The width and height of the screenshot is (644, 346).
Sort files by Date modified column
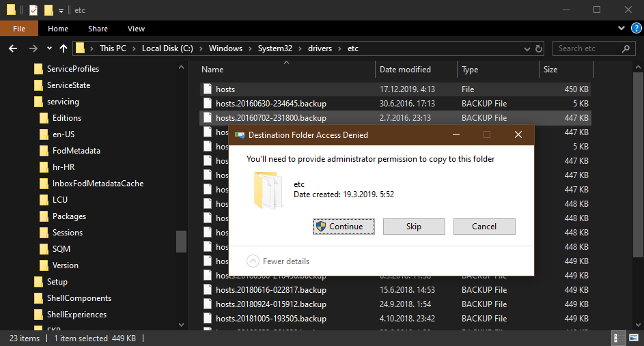click(x=405, y=70)
